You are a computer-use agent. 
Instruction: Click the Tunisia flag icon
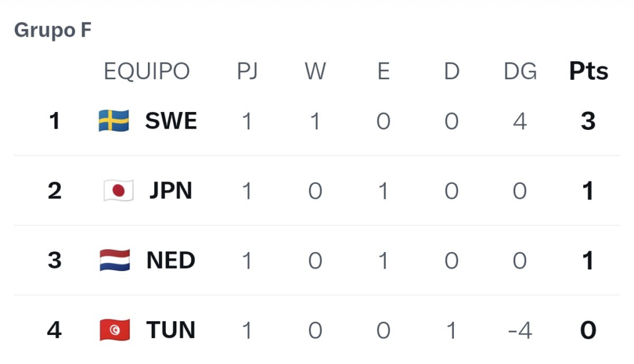click(x=115, y=329)
